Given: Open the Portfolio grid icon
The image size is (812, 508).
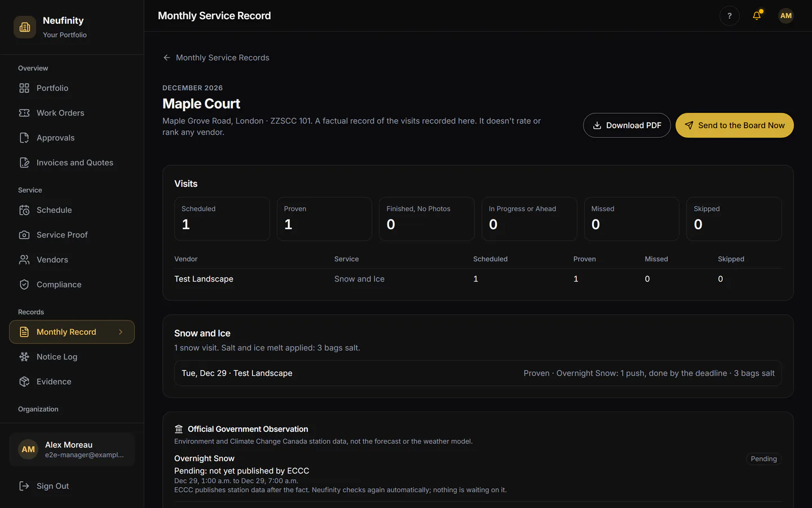Looking at the screenshot, I should pos(24,88).
